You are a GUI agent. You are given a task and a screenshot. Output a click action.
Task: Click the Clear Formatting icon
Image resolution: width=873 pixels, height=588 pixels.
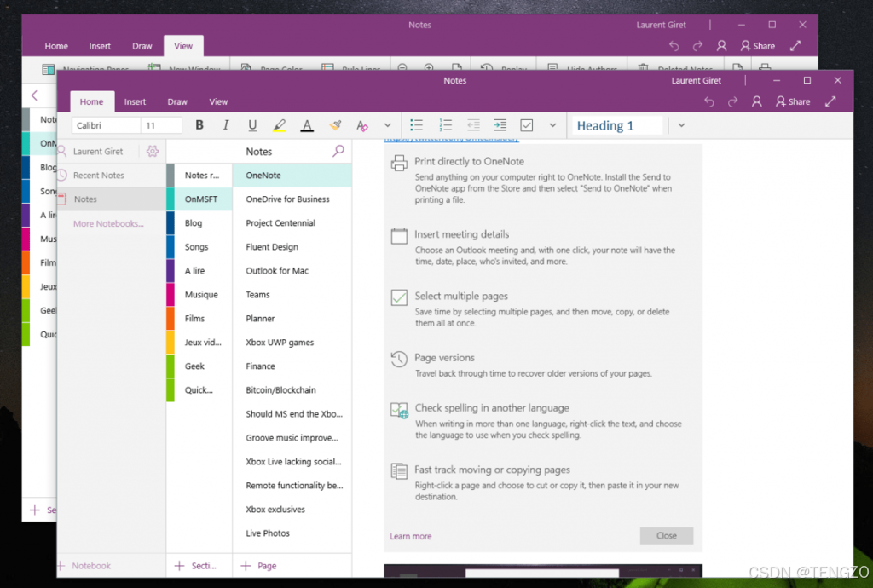(361, 125)
